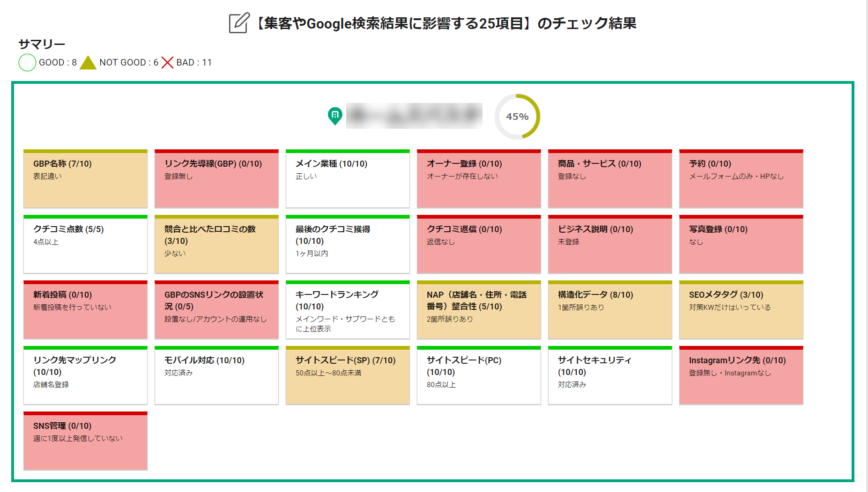The height and width of the screenshot is (492, 868).
Task: Select the モバイル対応 (10/10) card
Action: pyautogui.click(x=216, y=375)
